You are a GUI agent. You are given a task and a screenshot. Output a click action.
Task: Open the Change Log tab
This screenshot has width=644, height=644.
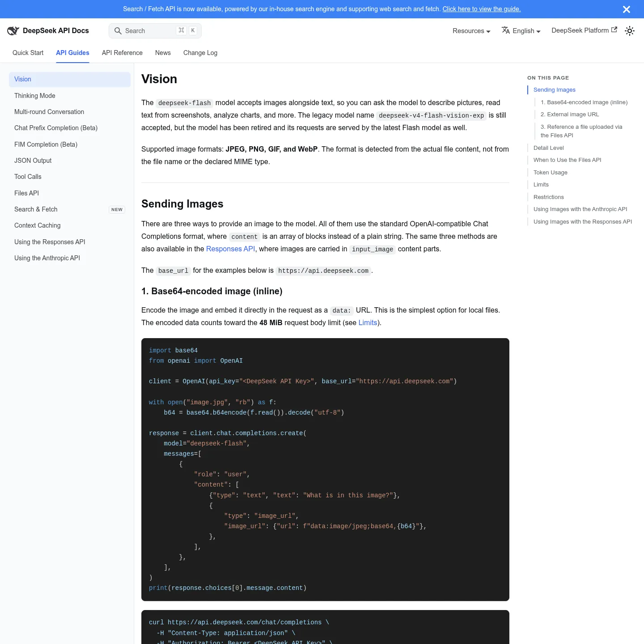pos(200,53)
